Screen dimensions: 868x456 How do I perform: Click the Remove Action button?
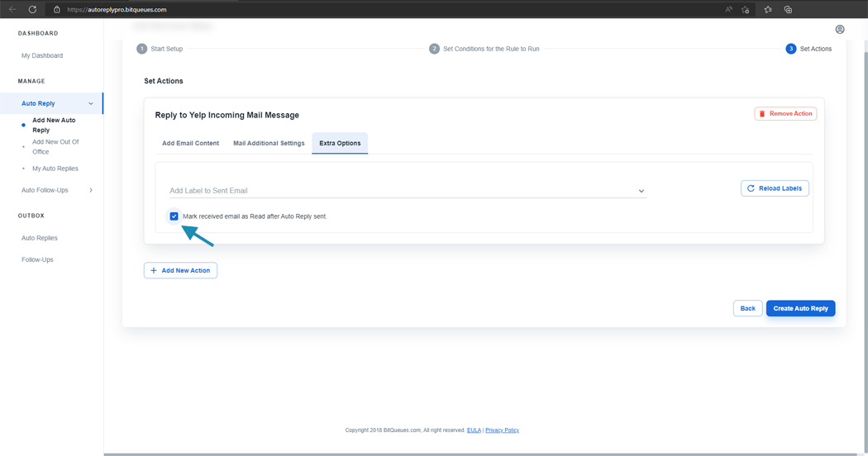785,113
